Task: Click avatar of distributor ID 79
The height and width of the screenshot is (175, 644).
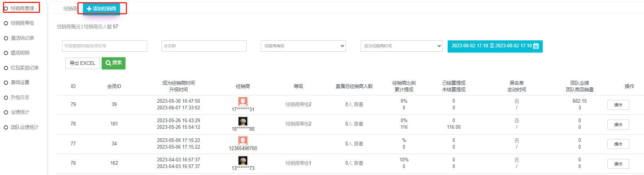Action: tap(243, 102)
